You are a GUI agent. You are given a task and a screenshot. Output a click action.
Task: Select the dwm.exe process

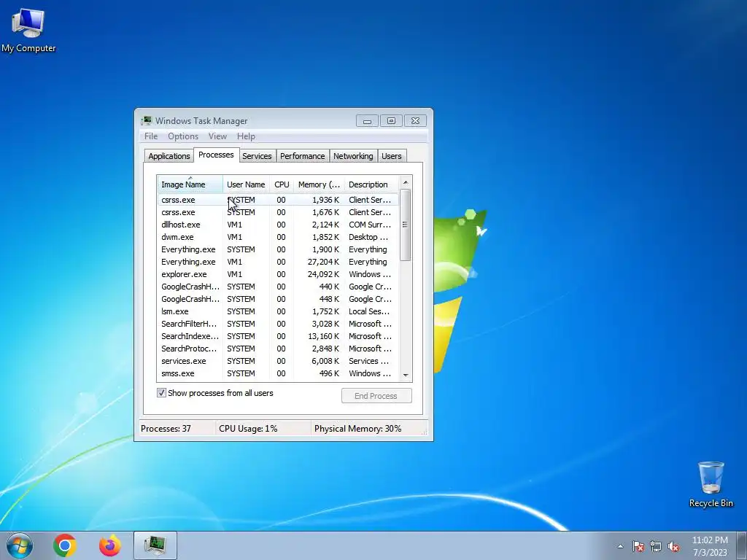pyautogui.click(x=278, y=237)
